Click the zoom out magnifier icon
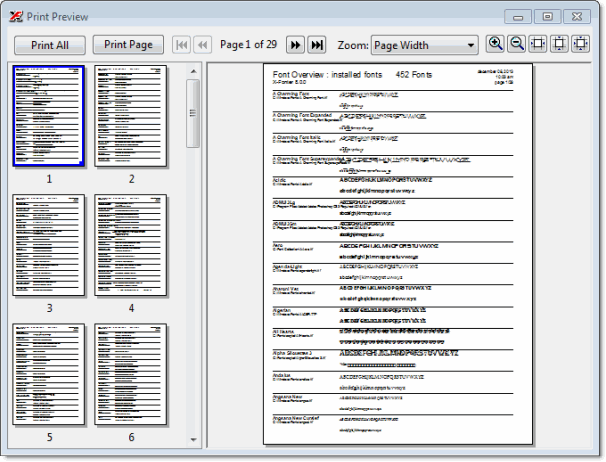The width and height of the screenshot is (606, 462). point(517,44)
